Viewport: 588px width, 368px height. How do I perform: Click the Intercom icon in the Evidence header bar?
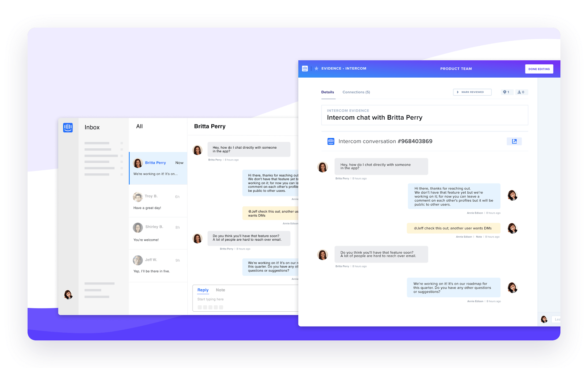tap(305, 68)
